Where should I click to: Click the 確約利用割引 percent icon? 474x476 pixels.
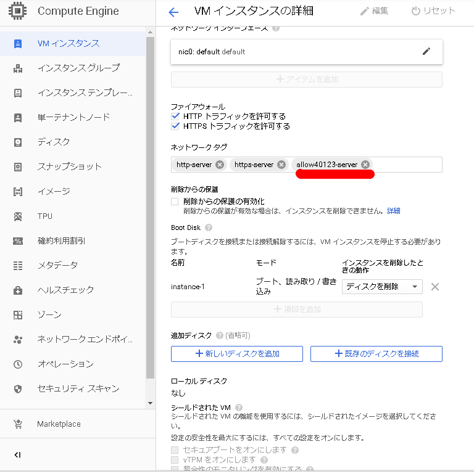click(x=18, y=241)
